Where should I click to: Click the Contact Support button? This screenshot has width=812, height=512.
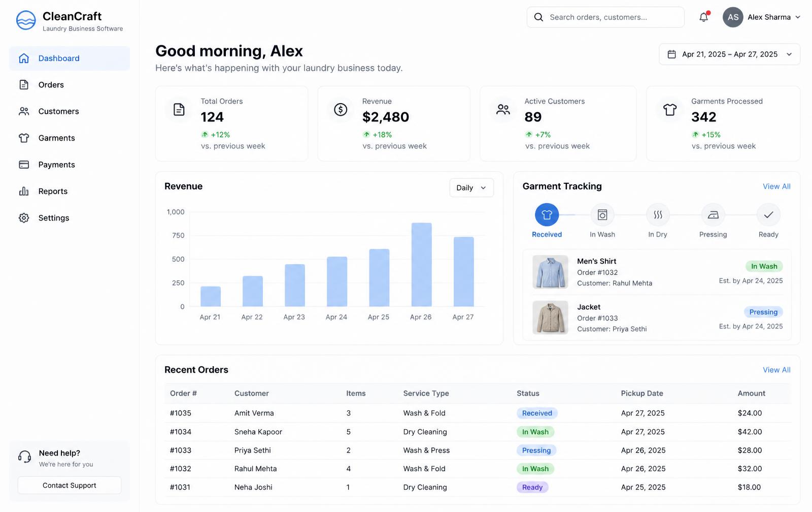click(x=70, y=486)
